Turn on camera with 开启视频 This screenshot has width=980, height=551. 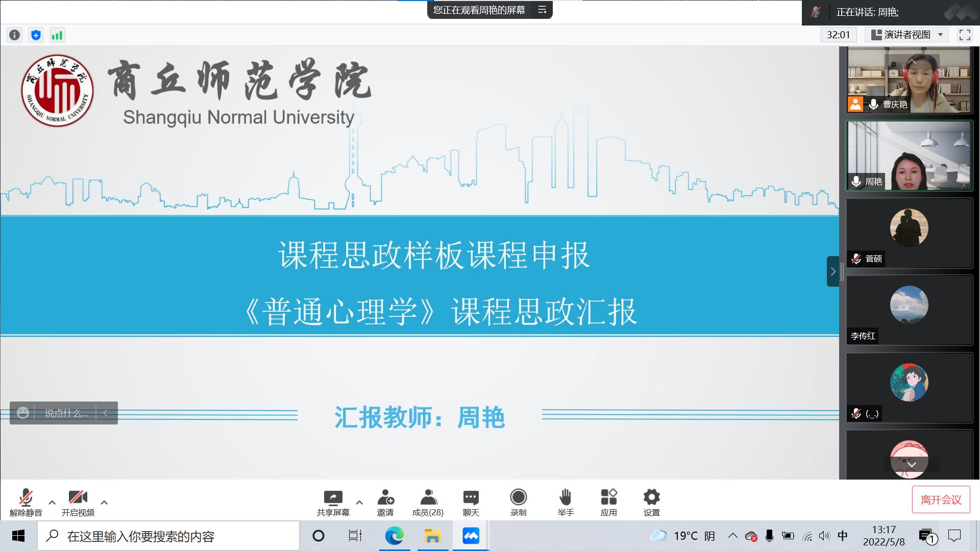pyautogui.click(x=78, y=502)
